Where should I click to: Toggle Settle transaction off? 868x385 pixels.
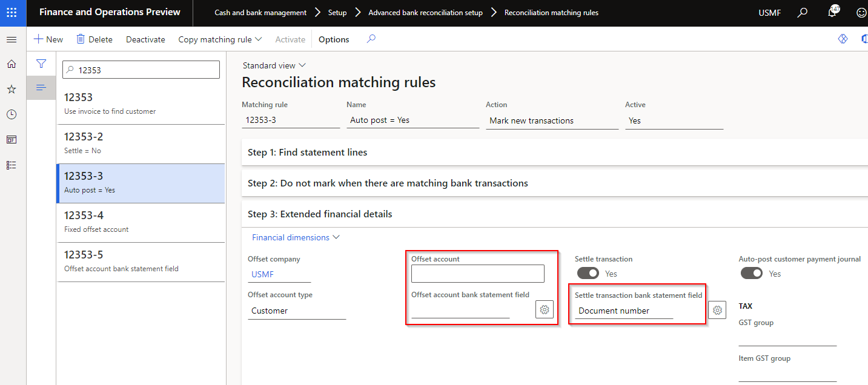point(588,273)
